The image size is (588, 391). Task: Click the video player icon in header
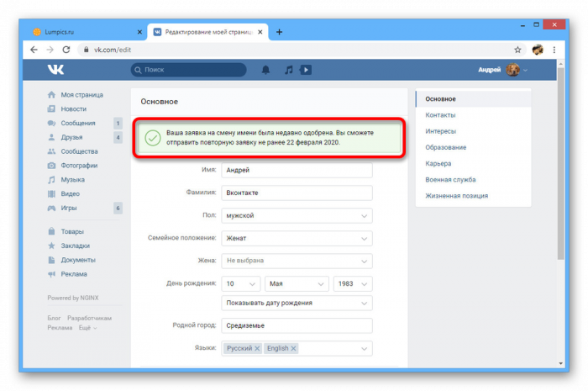tap(305, 70)
